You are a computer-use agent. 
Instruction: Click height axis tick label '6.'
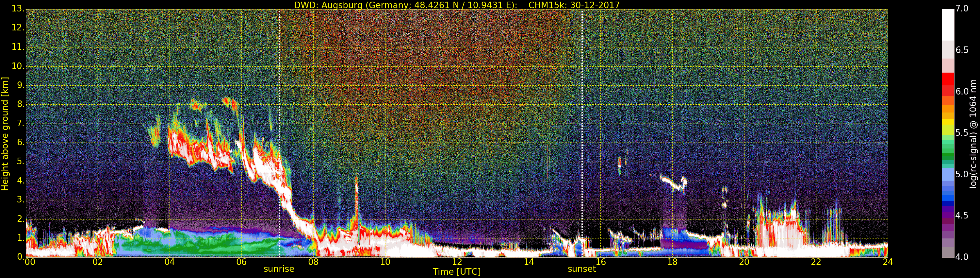click(21, 142)
